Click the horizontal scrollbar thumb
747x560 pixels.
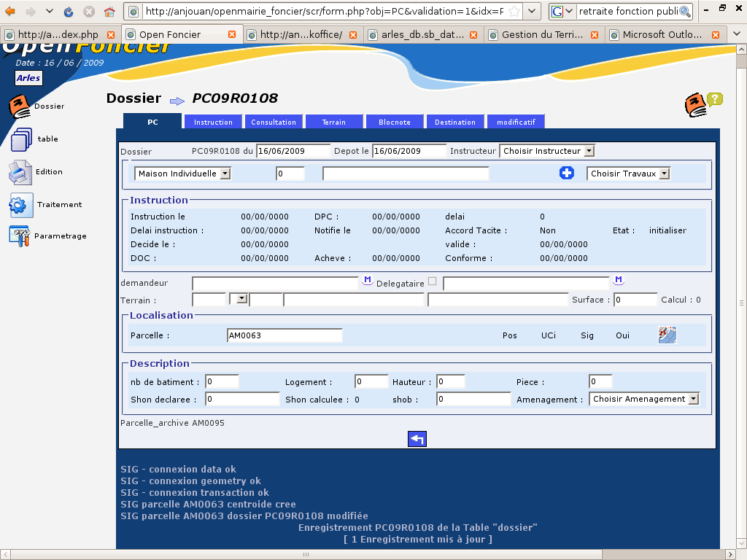[306, 554]
